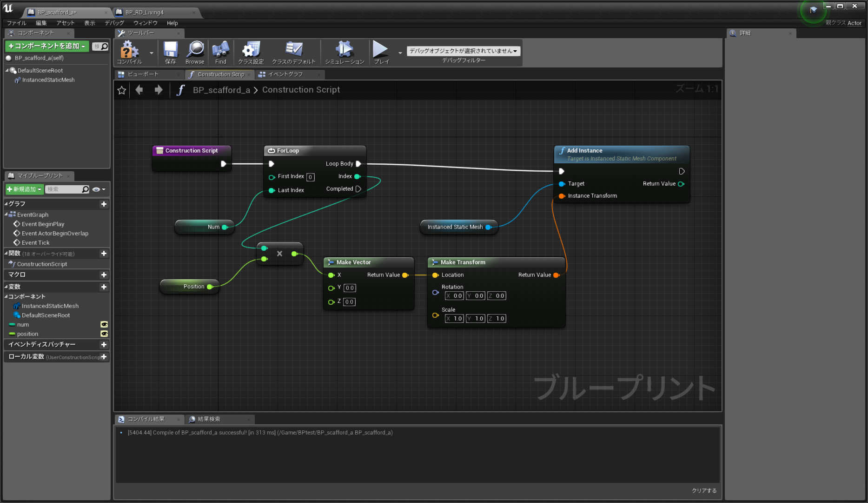The height and width of the screenshot is (503, 868).
Task: Add a new function with plus icon
Action: (104, 254)
